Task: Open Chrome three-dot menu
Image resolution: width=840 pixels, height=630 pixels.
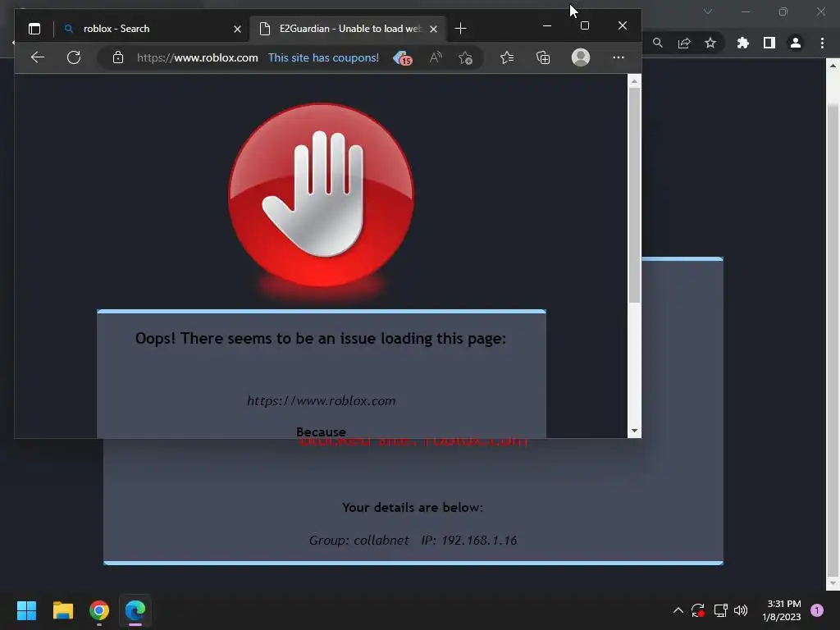Action: point(822,43)
